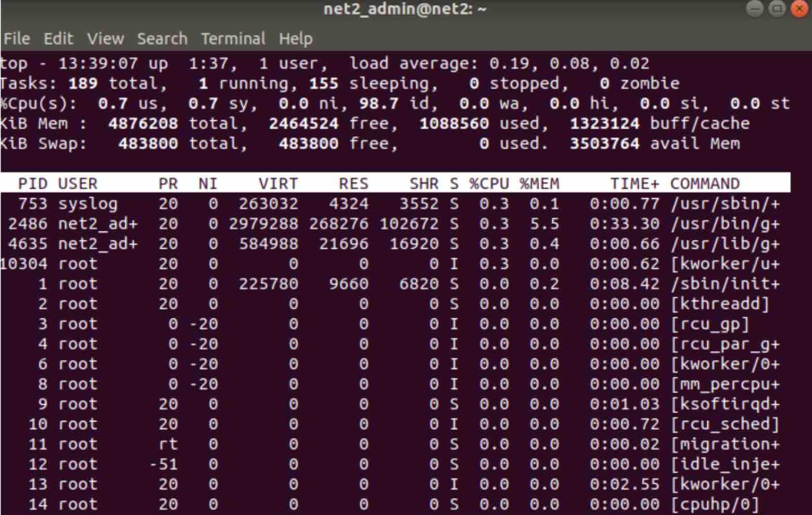Click PID 2486 in process list
Screen dimensions: 812x515
(28, 224)
